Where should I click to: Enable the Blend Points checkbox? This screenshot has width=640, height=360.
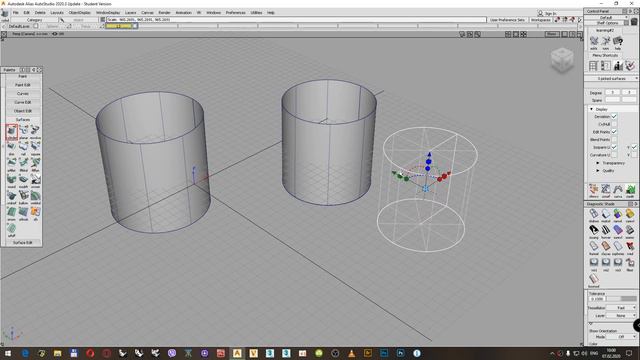pos(614,140)
